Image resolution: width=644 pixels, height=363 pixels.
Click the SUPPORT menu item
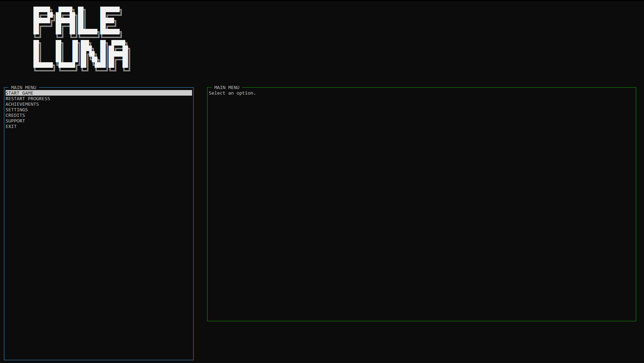pyautogui.click(x=15, y=121)
